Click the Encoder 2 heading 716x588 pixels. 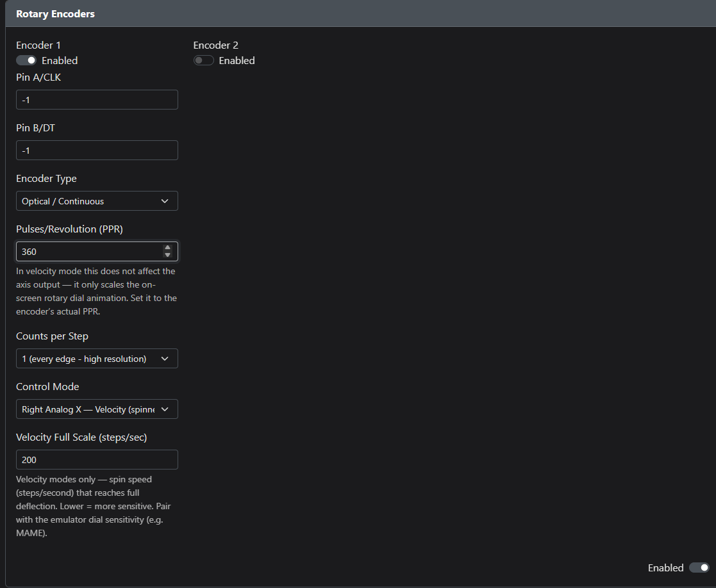[x=215, y=45]
